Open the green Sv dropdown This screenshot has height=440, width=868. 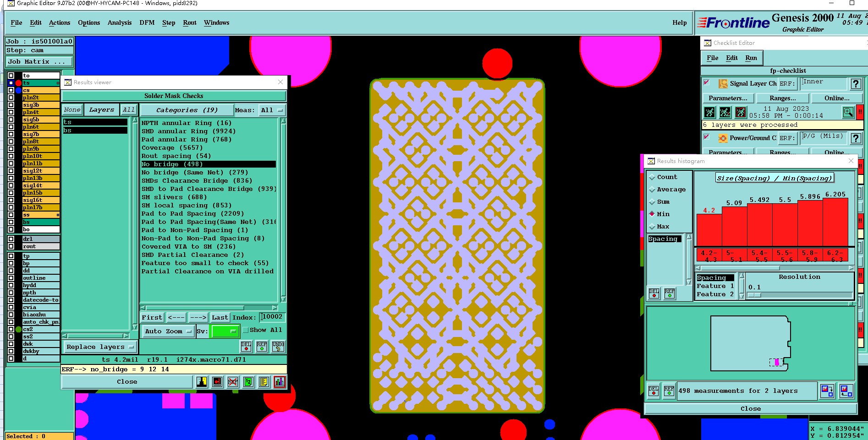coord(225,331)
